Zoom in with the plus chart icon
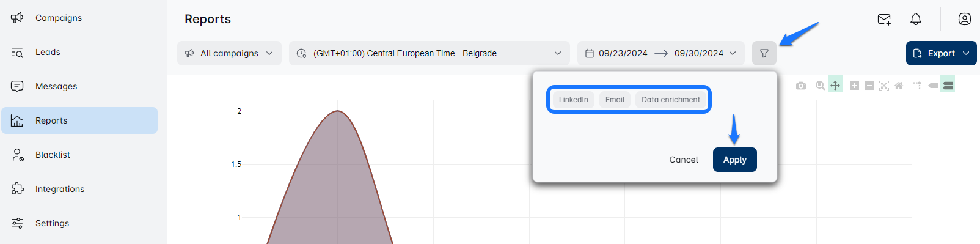The width and height of the screenshot is (980, 244). click(x=855, y=86)
